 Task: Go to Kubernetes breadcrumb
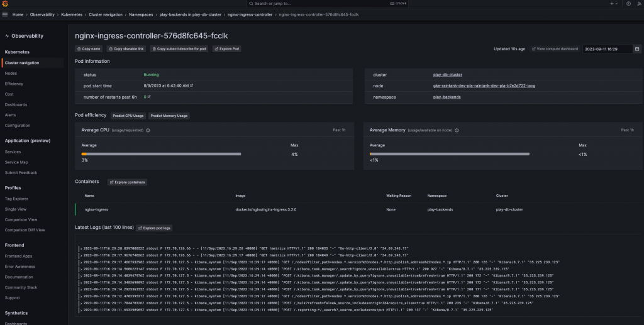(x=72, y=14)
